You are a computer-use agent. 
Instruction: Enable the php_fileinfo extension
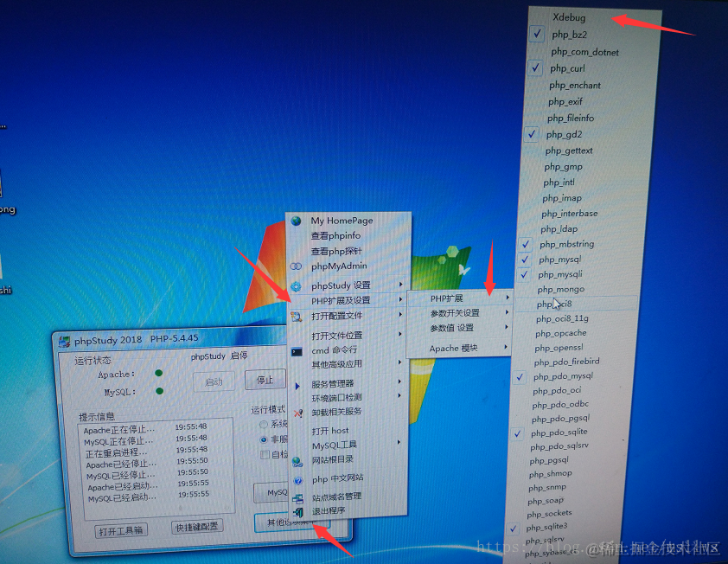[570, 119]
